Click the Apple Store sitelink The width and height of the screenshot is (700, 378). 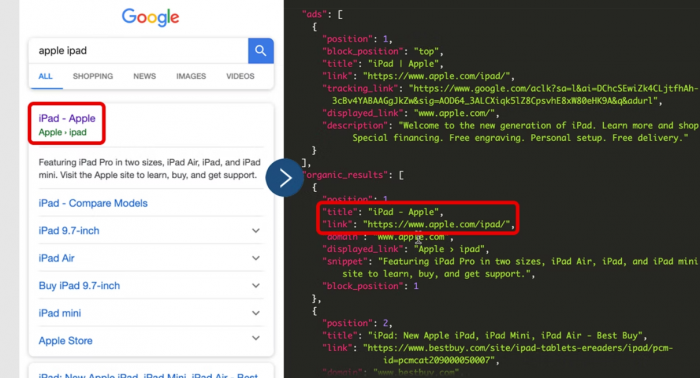click(66, 341)
